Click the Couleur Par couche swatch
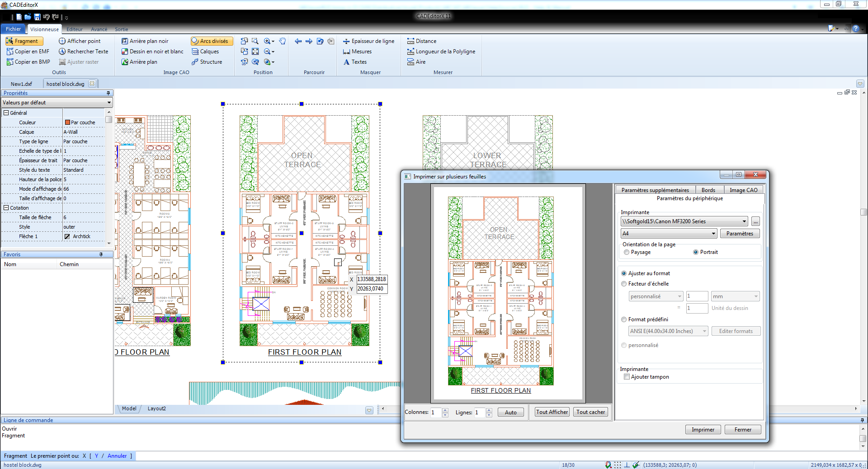868x469 pixels. click(67, 122)
